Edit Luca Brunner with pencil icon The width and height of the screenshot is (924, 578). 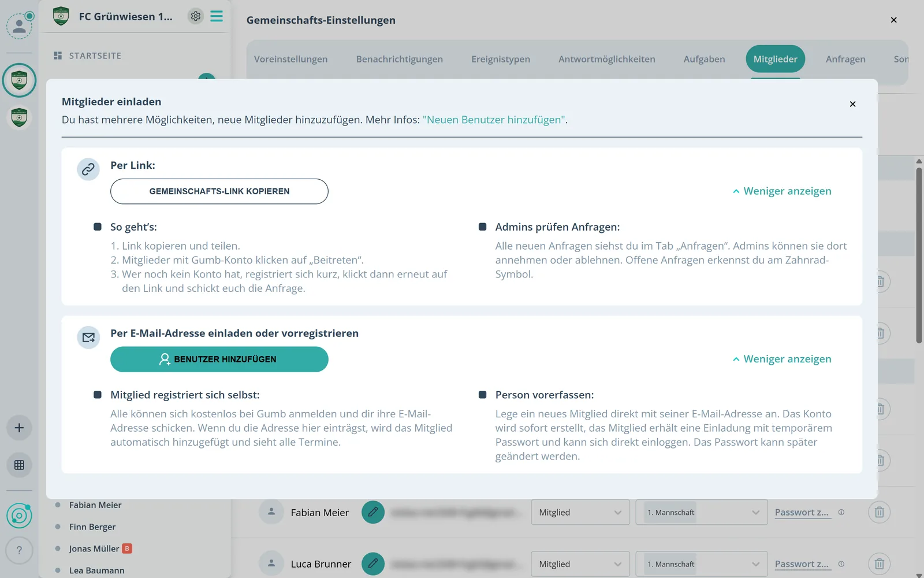pyautogui.click(x=373, y=564)
